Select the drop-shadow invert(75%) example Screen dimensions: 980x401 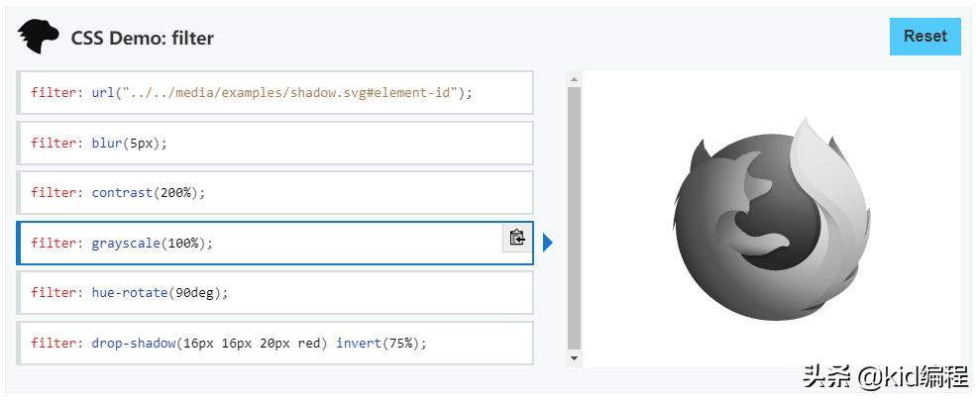pyautogui.click(x=275, y=343)
